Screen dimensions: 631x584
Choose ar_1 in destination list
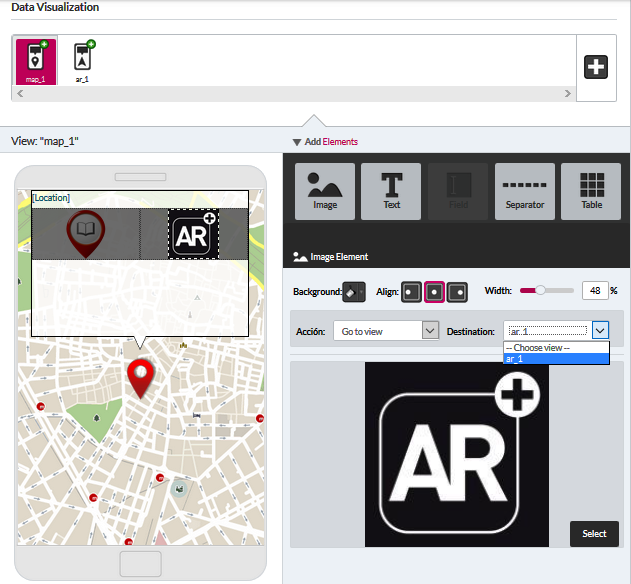pos(556,359)
